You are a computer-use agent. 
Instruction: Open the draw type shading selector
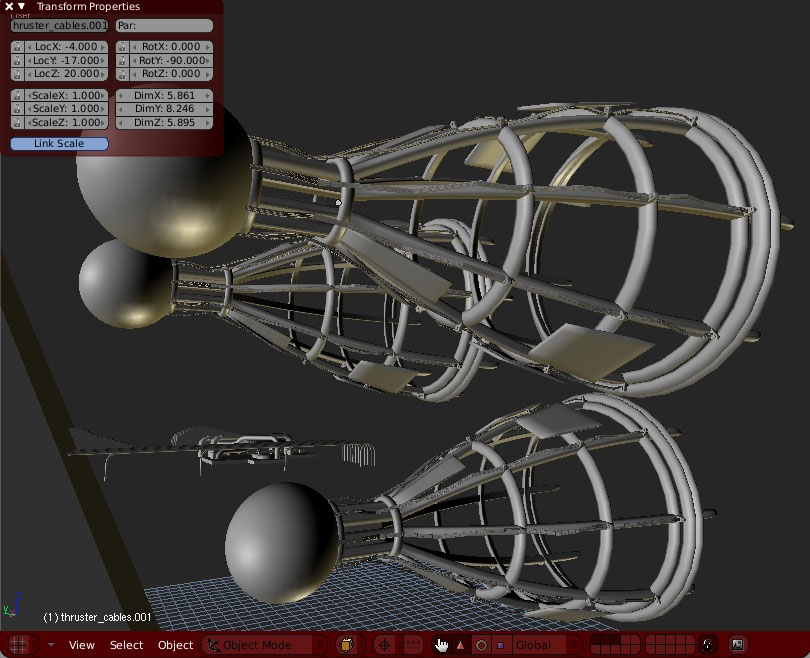[347, 645]
